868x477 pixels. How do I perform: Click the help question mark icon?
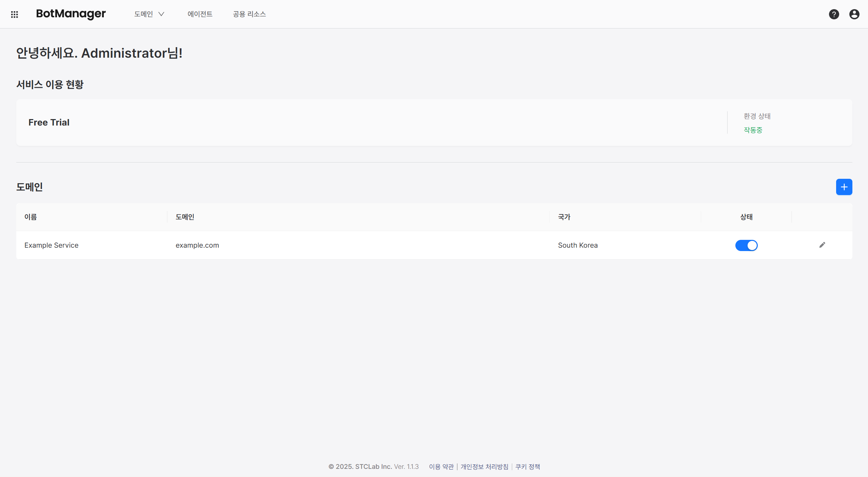(x=834, y=14)
